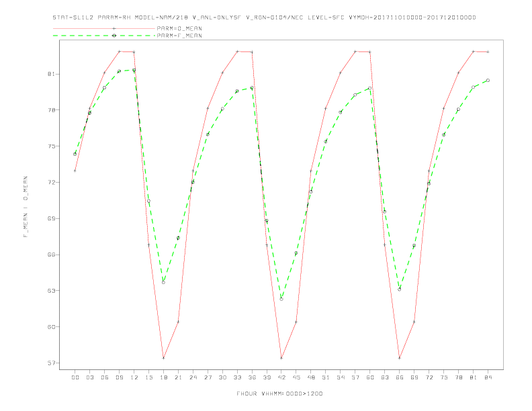The height and width of the screenshot is (411, 532).
Task: Click F_MEAN circle marker at forecast hour 84
Action: coord(488,81)
